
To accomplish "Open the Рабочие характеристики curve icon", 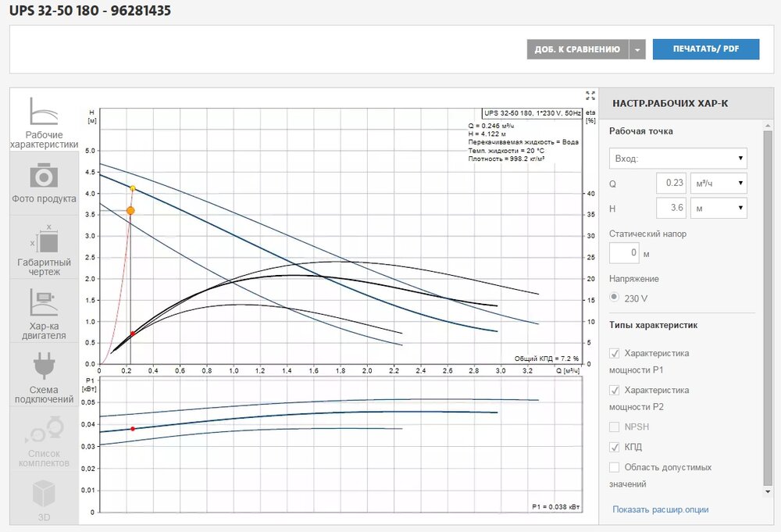I will (45, 112).
